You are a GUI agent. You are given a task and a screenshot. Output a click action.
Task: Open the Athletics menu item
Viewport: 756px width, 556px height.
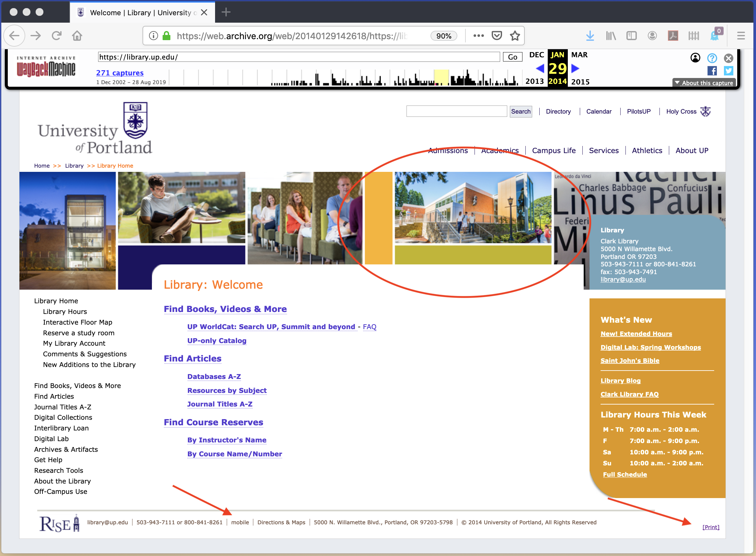coord(647,150)
